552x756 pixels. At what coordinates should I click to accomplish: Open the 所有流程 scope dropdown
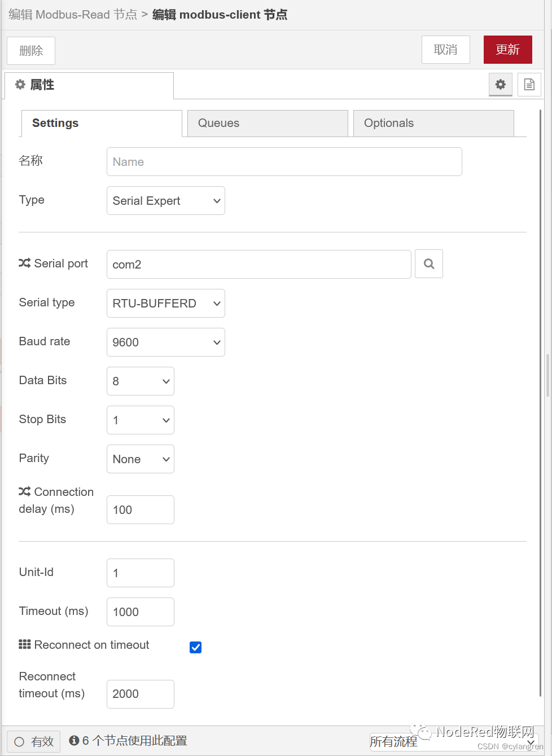click(454, 742)
